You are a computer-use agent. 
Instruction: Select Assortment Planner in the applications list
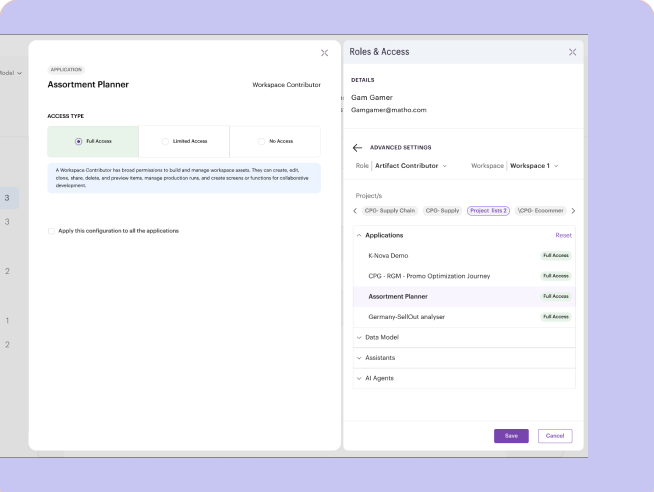point(464,296)
